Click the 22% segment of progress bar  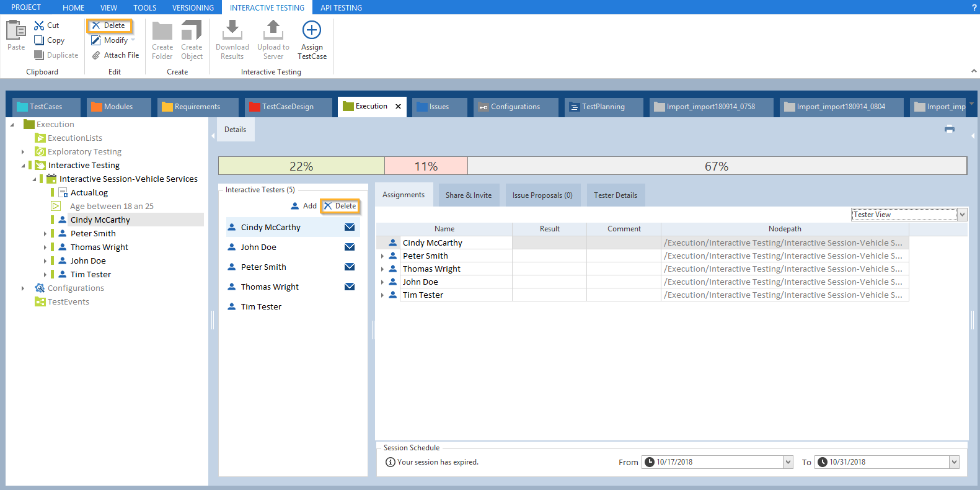(301, 166)
